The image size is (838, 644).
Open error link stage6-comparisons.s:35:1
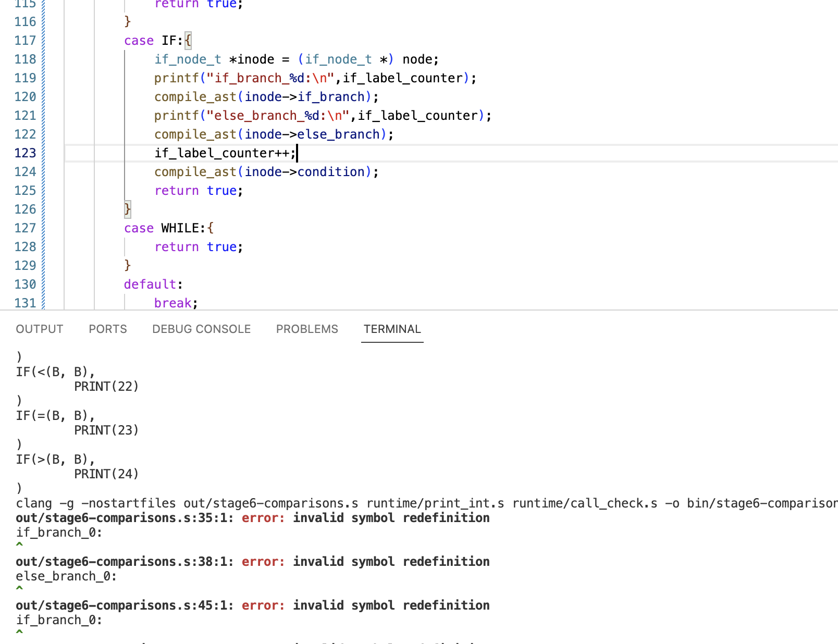(x=124, y=518)
